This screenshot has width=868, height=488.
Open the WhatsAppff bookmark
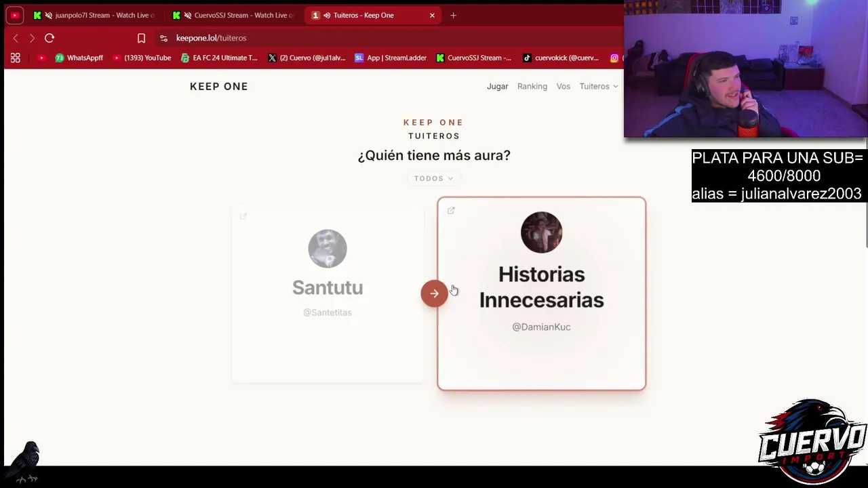point(79,58)
